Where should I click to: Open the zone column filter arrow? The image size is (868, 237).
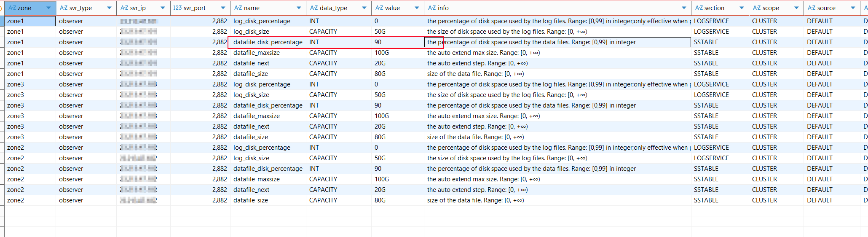49,8
